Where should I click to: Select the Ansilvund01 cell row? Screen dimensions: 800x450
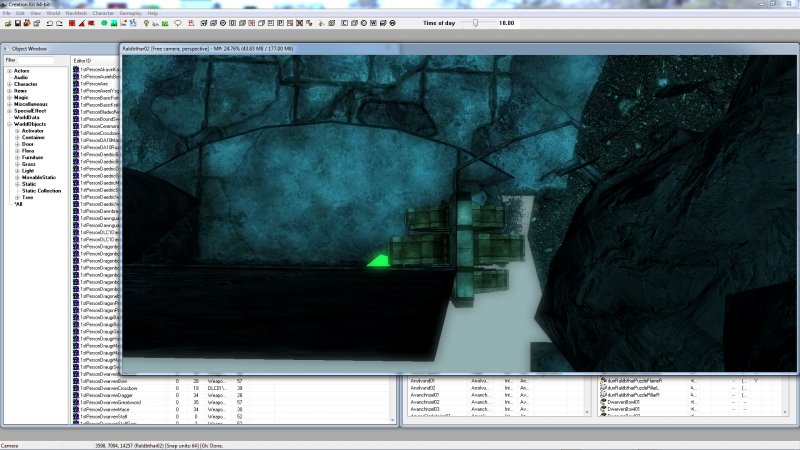coord(495,381)
